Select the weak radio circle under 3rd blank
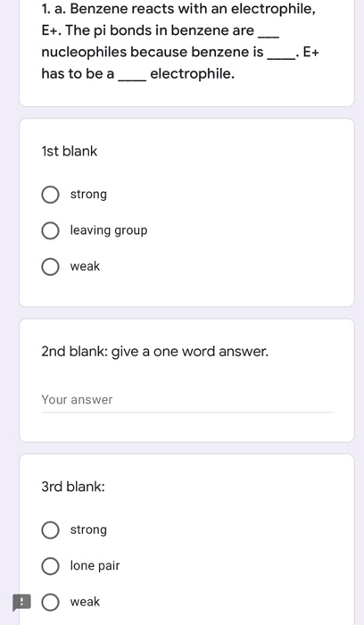The width and height of the screenshot is (364, 625). tap(50, 602)
